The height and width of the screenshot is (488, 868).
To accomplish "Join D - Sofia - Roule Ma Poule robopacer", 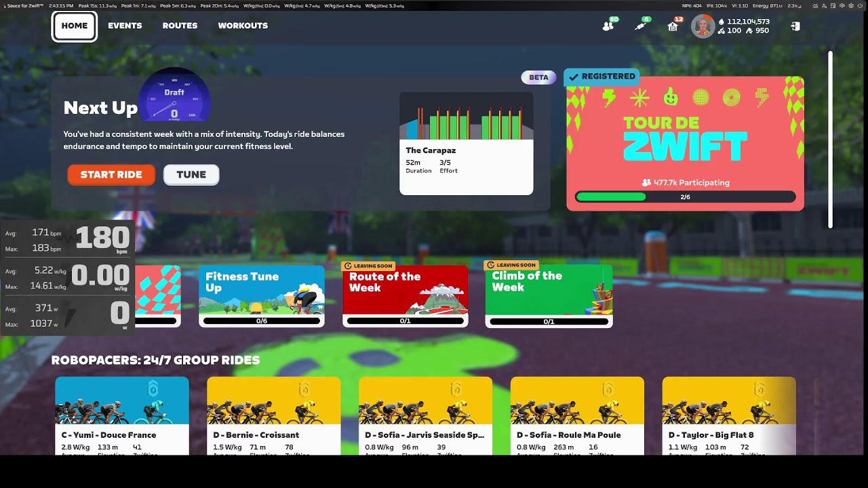I will tap(577, 416).
